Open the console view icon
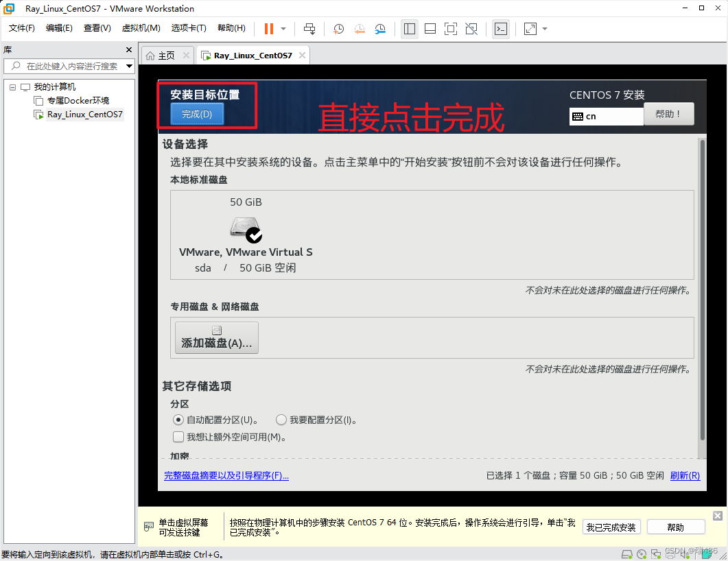The width and height of the screenshot is (728, 561). coord(501,29)
